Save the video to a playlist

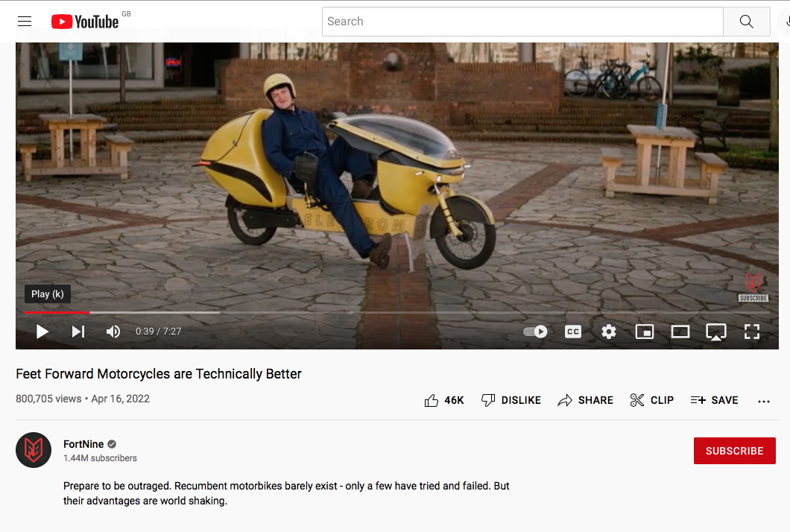click(714, 400)
